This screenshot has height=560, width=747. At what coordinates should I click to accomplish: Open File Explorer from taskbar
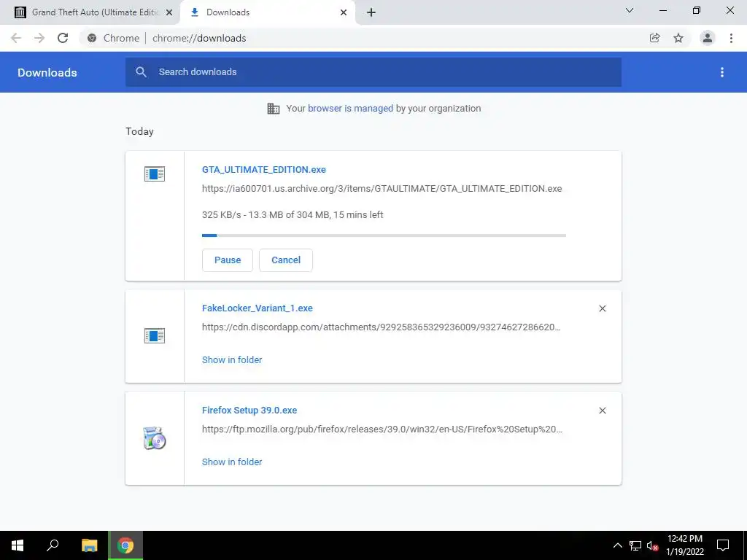pyautogui.click(x=89, y=545)
